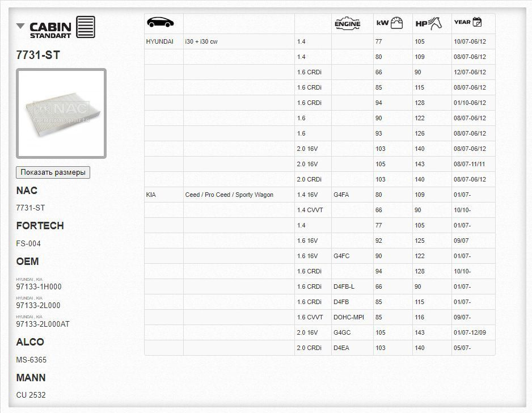Click the ENGINE icon column header

pos(348,24)
